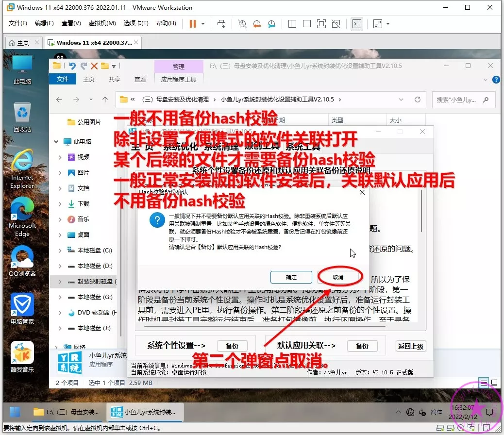Open the 回收站 desktop icon
504x435 pixels.
pyautogui.click(x=22, y=117)
